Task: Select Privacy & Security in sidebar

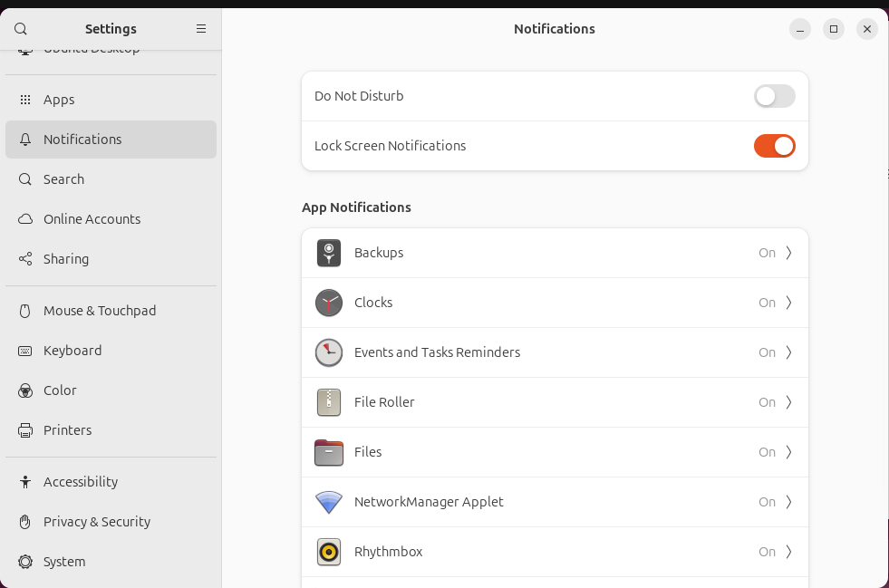Action: tap(97, 522)
